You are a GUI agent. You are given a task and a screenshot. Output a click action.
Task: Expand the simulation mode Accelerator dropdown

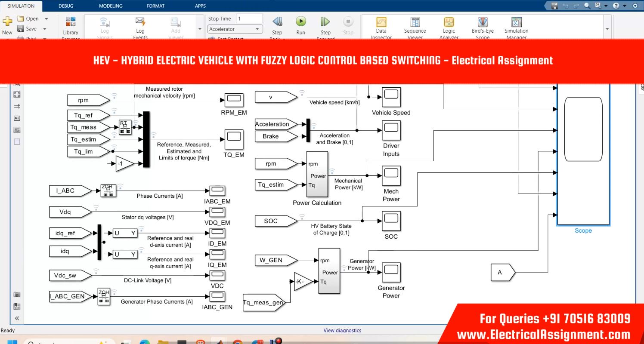tap(235, 29)
